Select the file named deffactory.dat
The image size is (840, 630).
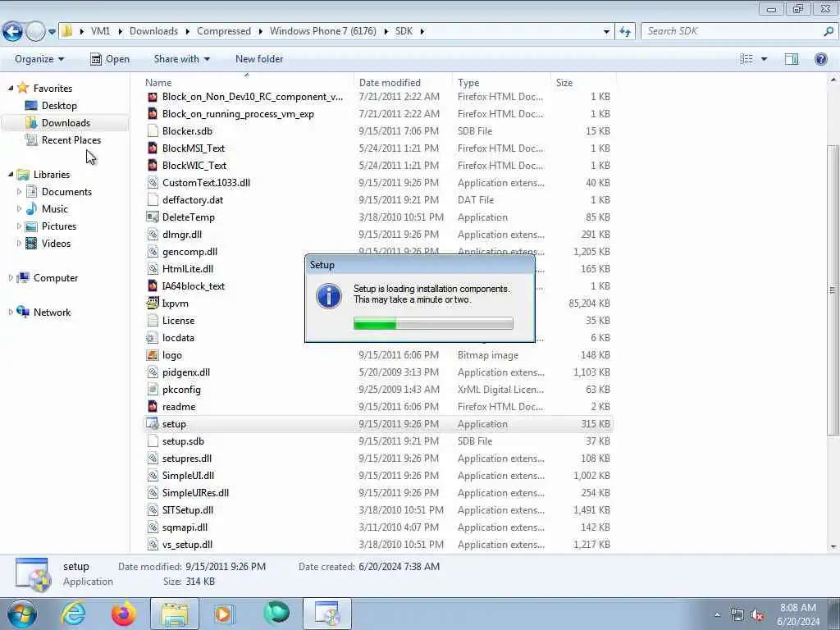(192, 200)
